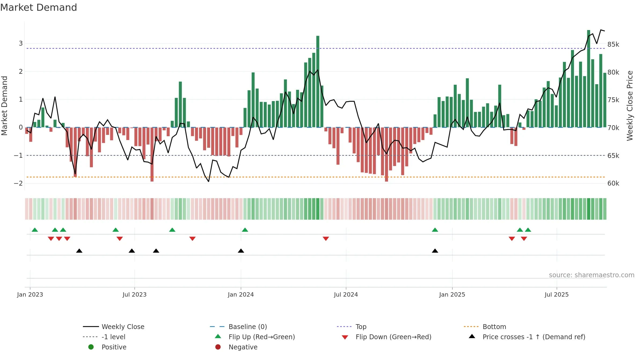Click the orange dotted Bottom sample in legend

click(x=472, y=327)
